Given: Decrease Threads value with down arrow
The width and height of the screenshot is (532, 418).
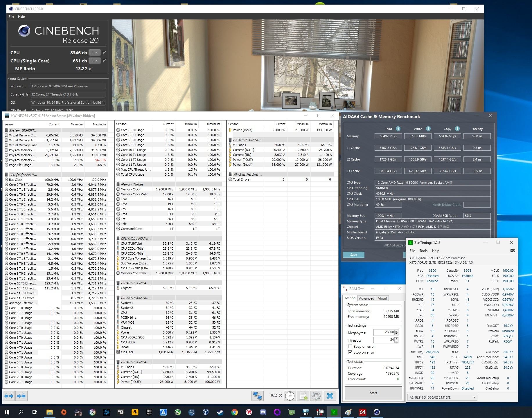Looking at the screenshot, I should click(x=397, y=341).
